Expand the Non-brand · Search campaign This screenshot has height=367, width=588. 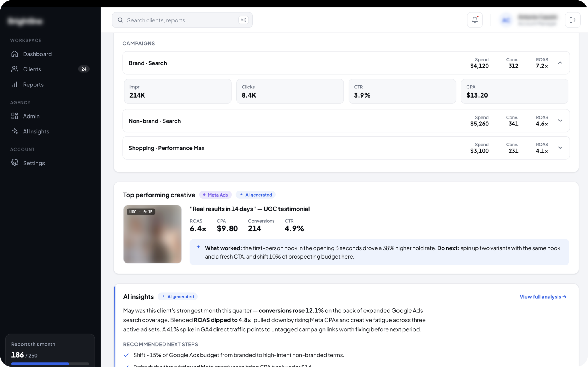coord(560,121)
